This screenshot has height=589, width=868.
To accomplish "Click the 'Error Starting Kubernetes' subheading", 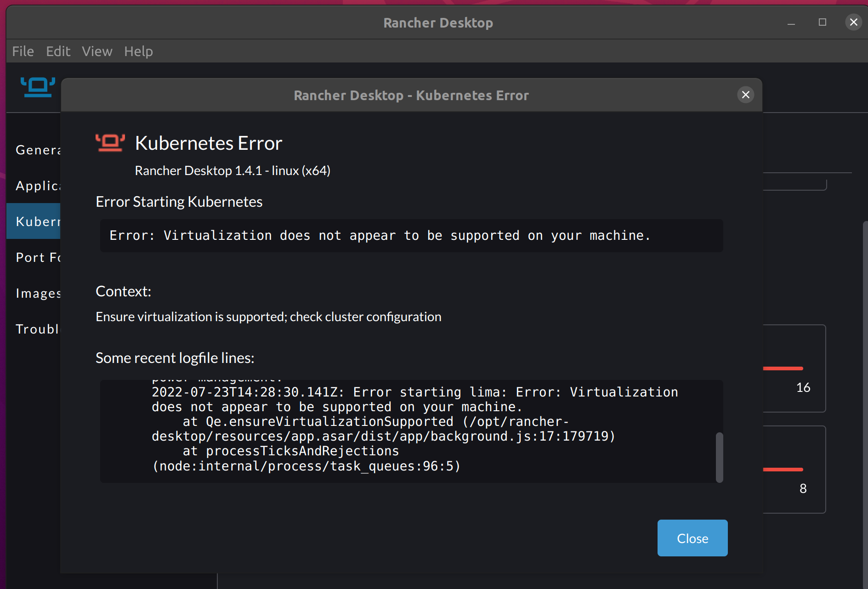I will (179, 202).
